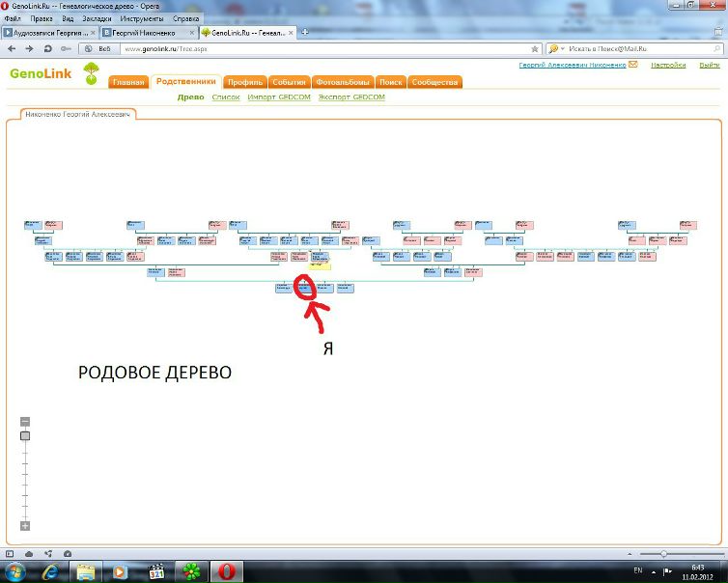Bookmark page with the address bar star
This screenshot has height=583, width=728.
pyautogui.click(x=535, y=48)
